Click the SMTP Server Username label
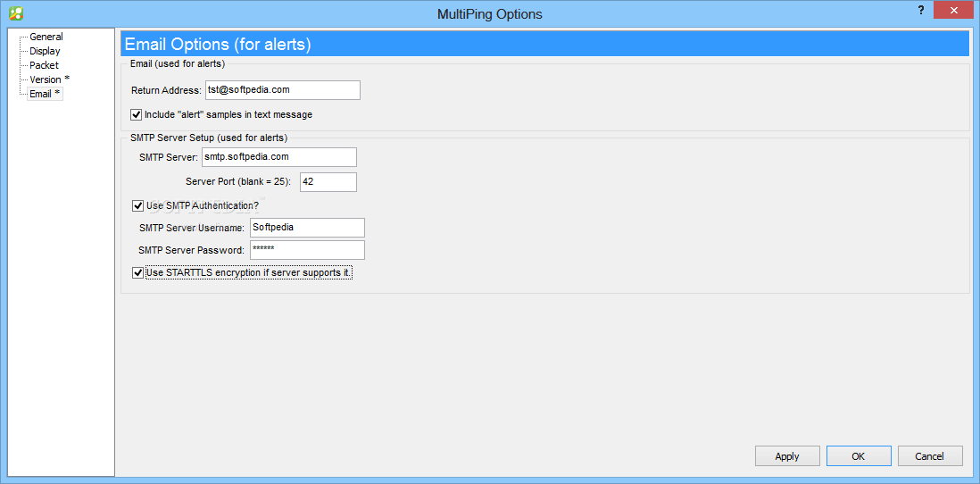980x484 pixels. (x=193, y=228)
